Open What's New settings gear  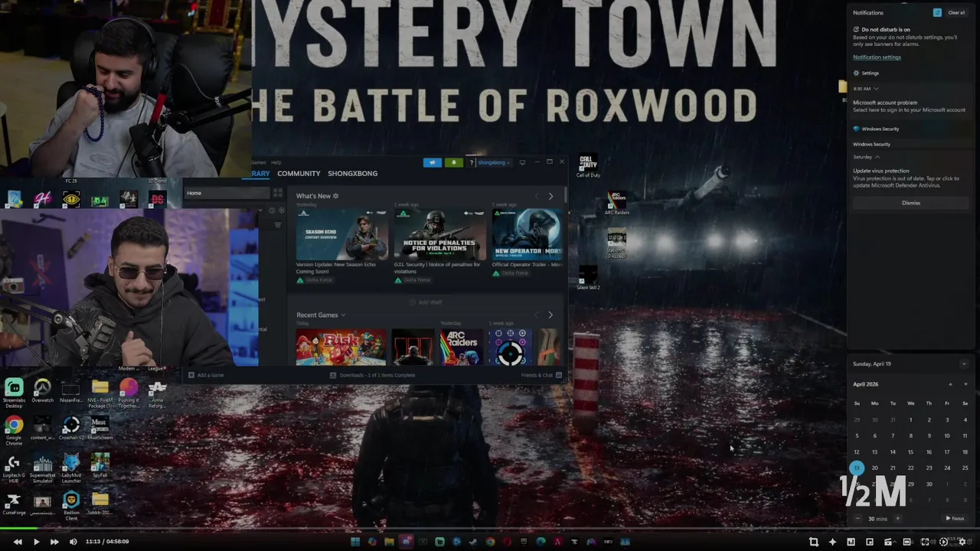click(x=335, y=196)
